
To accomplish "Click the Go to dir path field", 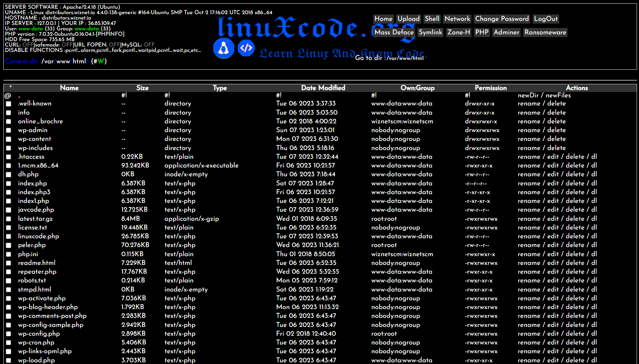I will click(405, 58).
